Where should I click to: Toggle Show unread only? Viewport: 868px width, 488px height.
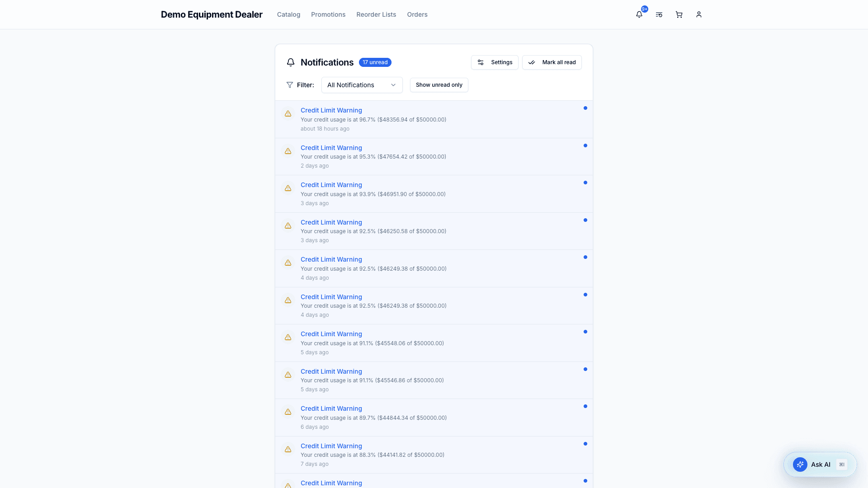tap(439, 85)
